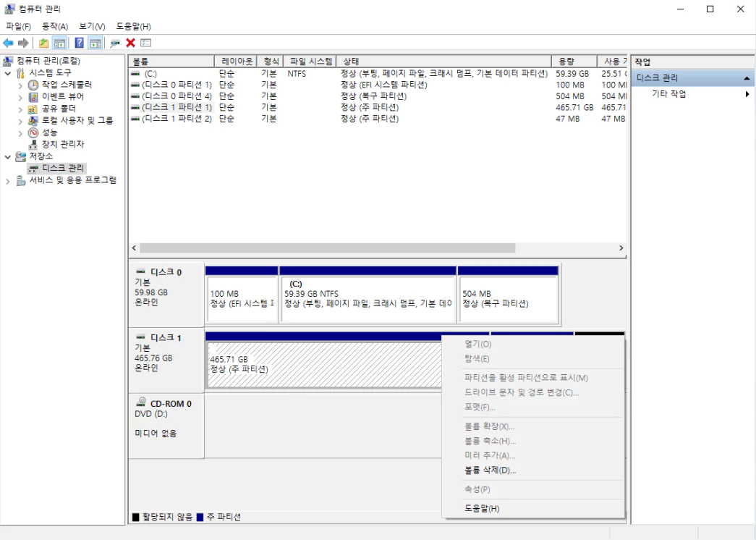Click the 장치 관리자 device icon
The width and height of the screenshot is (756, 540).
coord(33,144)
